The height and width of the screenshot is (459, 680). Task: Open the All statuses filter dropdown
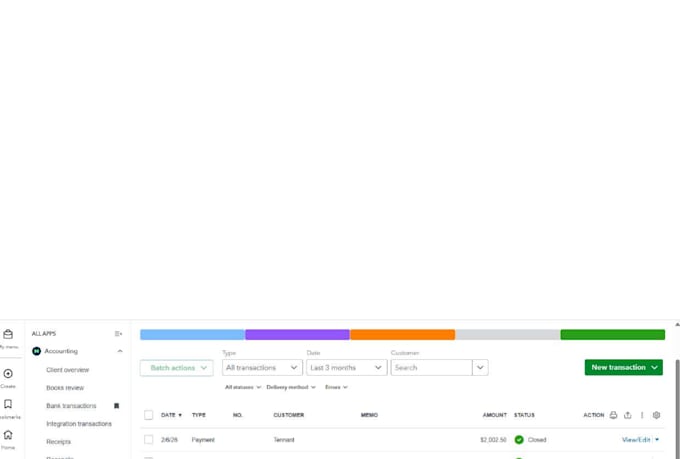243,387
